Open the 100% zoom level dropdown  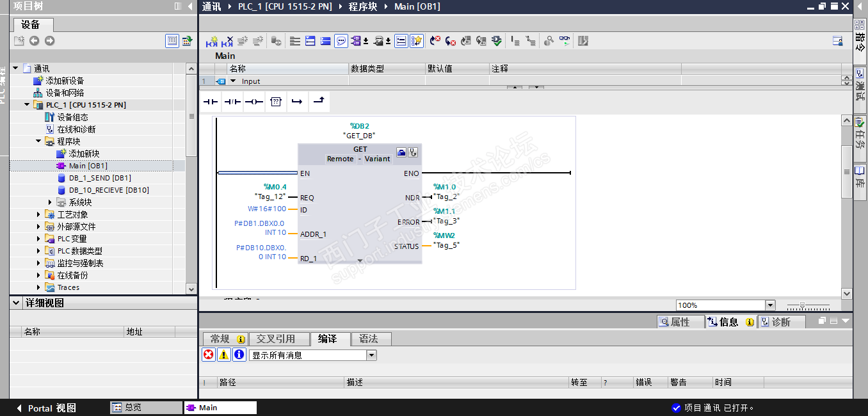[770, 305]
